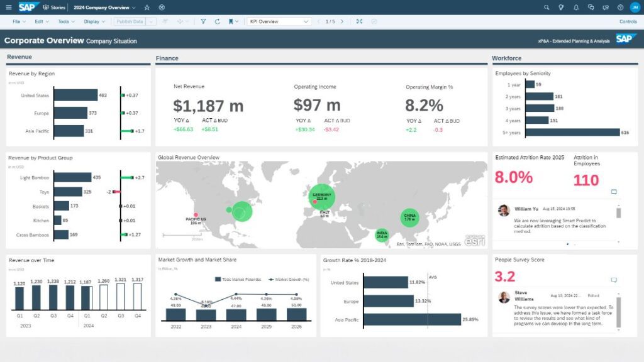Image resolution: width=644 pixels, height=362 pixels.
Task: Click the JM user profile avatar
Action: 635,8
